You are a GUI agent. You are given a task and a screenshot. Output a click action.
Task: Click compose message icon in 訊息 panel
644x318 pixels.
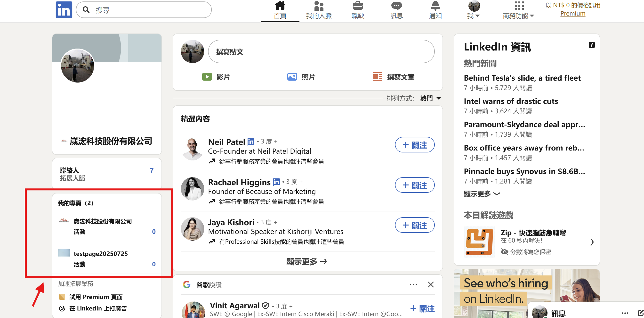coord(640,313)
